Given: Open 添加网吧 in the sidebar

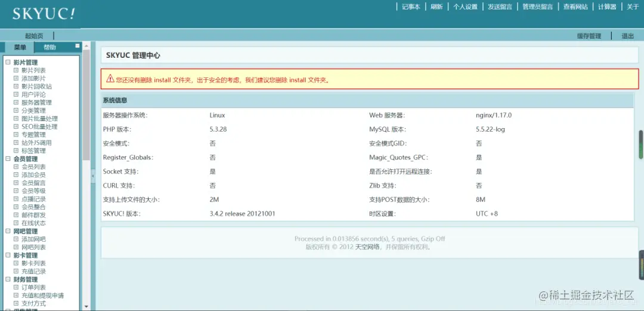Looking at the screenshot, I should pos(33,239).
